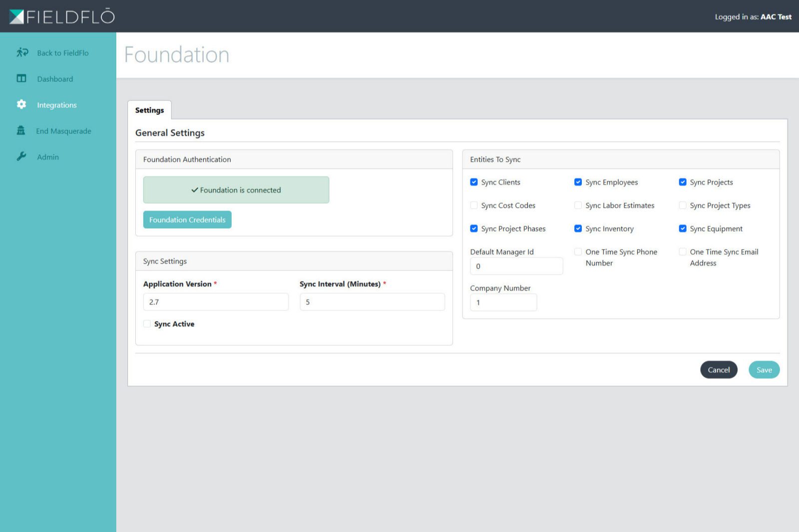Click the Foundation Authentication panel header

point(294,160)
